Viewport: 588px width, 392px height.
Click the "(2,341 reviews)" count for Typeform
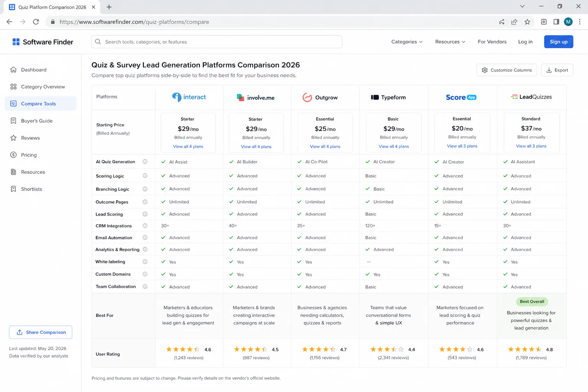pos(393,358)
